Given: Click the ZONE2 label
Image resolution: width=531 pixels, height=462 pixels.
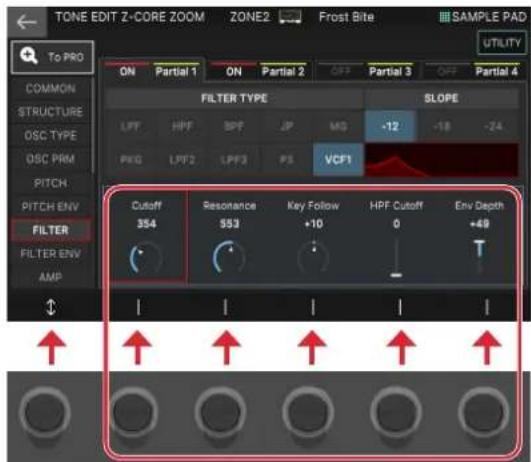Looking at the screenshot, I should coord(250,17).
